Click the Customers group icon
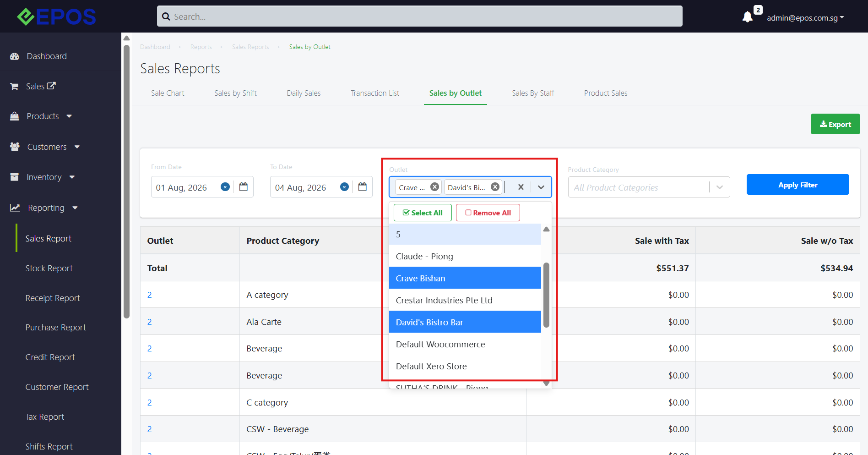 tap(15, 147)
